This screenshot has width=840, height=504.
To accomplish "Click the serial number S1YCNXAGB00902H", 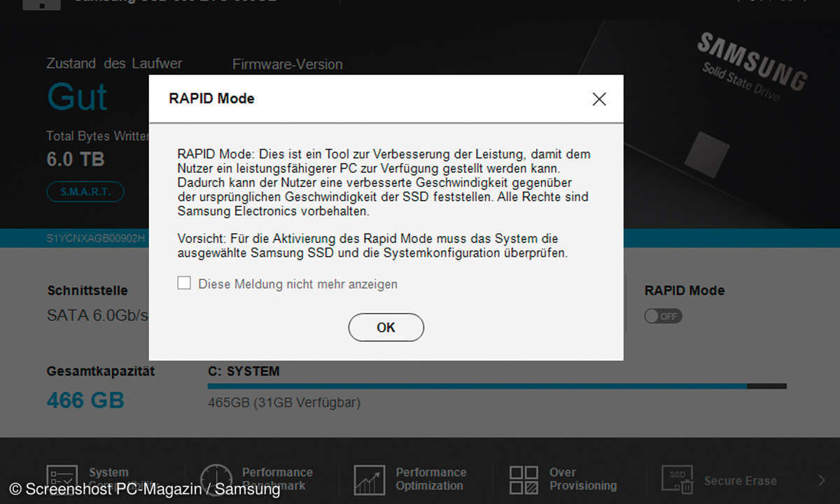I will click(x=96, y=238).
